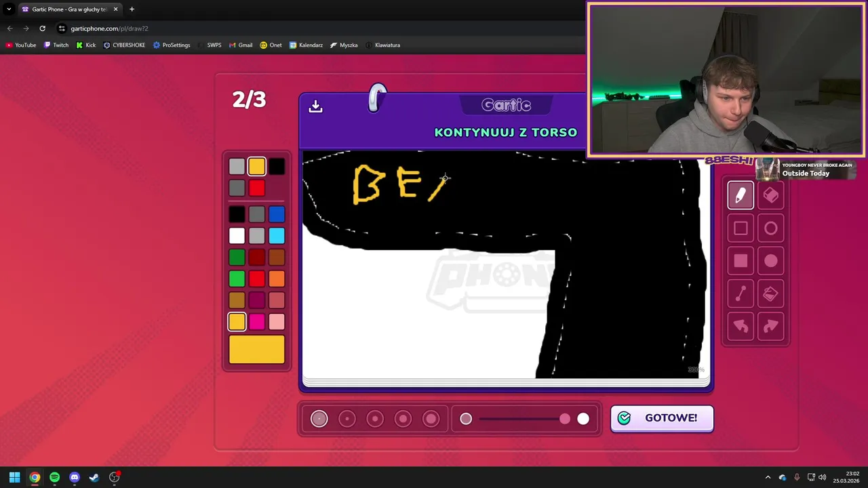Click the volume tray icon

[823, 477]
